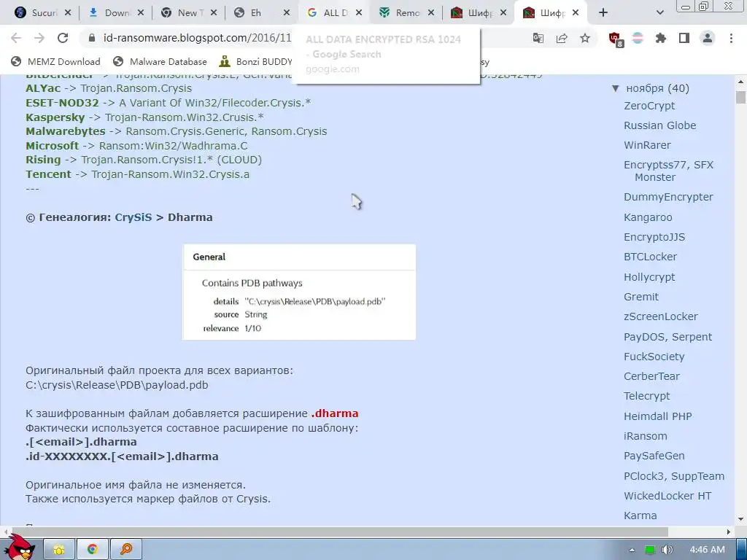Open the uBlock extension icon

tap(616, 39)
